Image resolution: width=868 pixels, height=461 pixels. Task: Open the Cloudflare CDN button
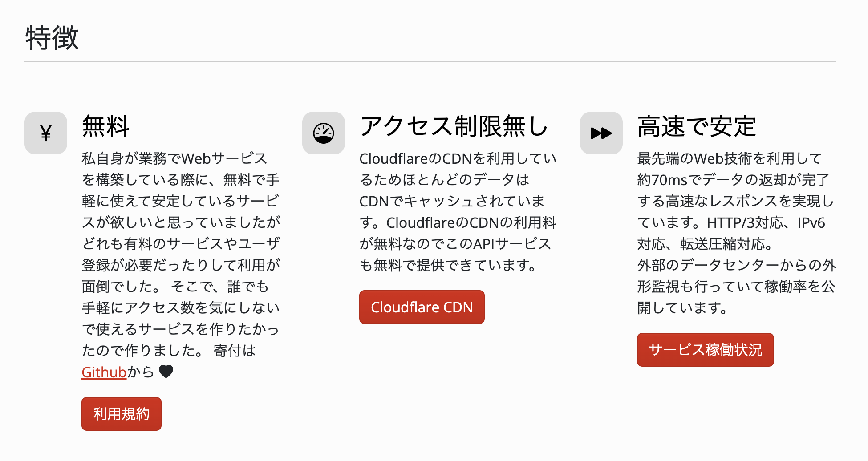pos(422,307)
